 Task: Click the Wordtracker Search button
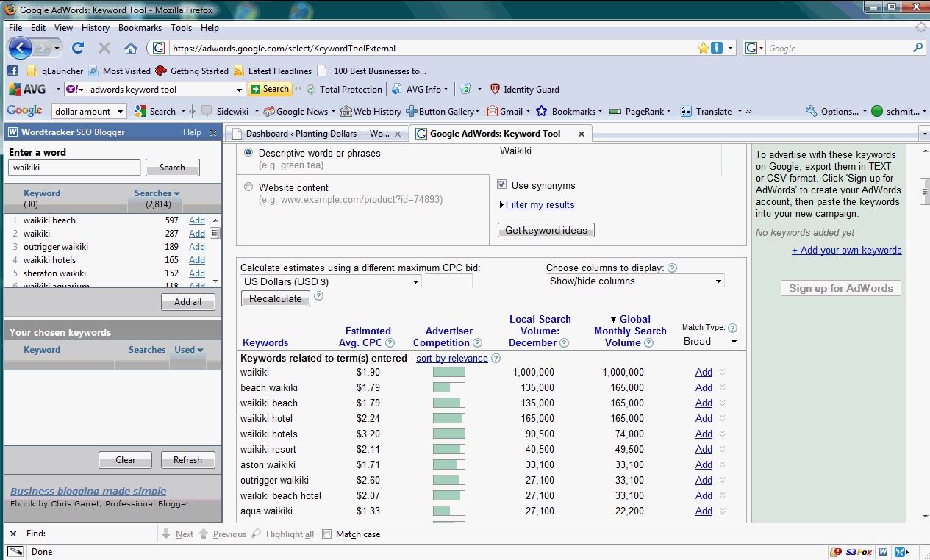pyautogui.click(x=172, y=168)
